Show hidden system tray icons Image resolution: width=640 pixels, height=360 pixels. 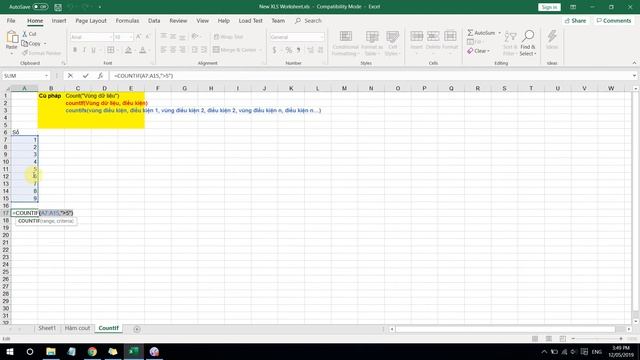[x=544, y=352]
